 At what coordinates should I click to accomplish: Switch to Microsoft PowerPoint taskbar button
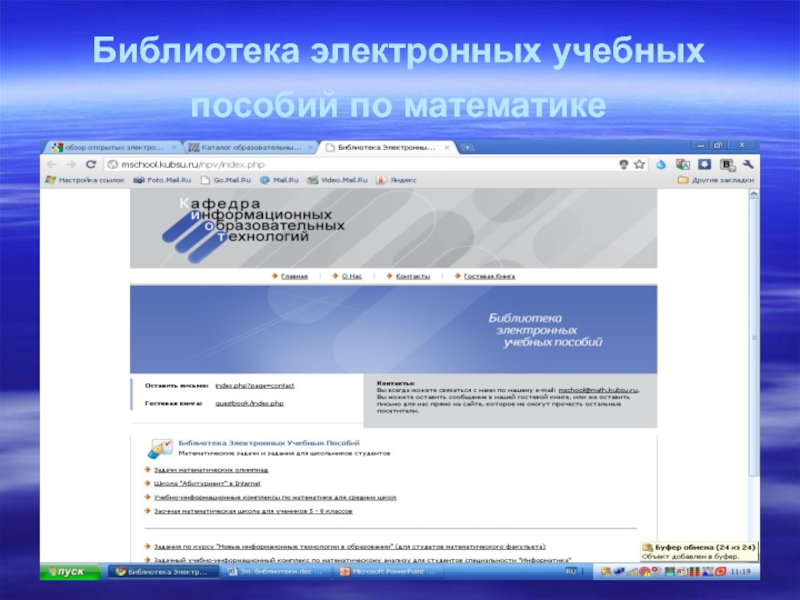point(388,571)
